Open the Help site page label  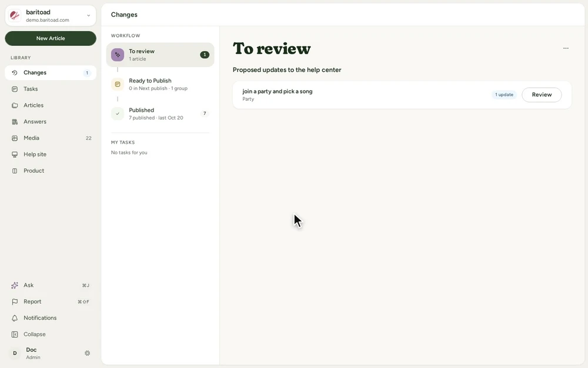[x=35, y=154]
